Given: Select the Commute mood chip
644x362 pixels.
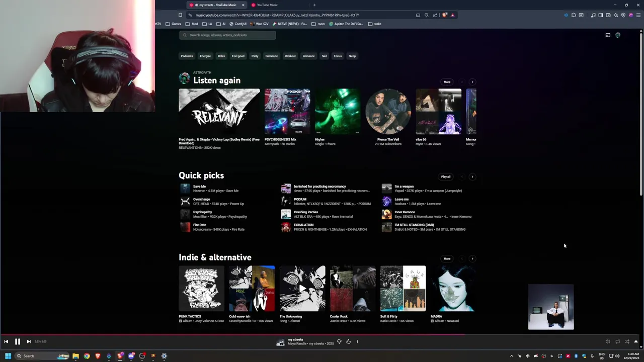Looking at the screenshot, I should click(x=272, y=56).
